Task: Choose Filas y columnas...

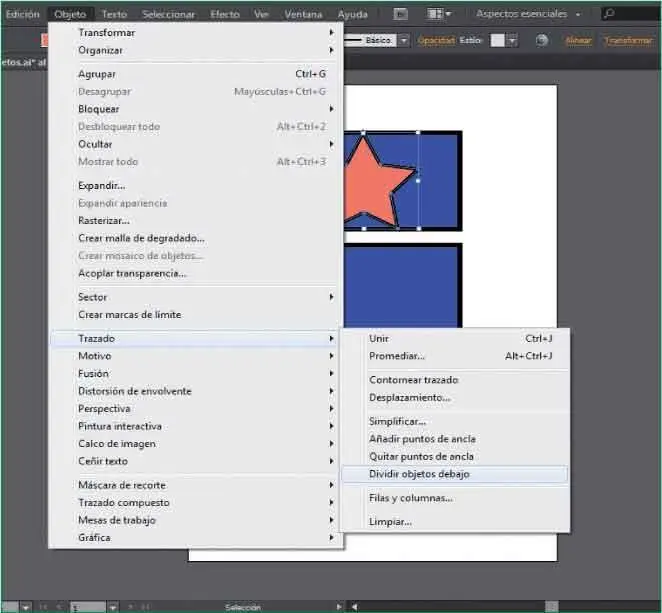Action: pos(455,498)
